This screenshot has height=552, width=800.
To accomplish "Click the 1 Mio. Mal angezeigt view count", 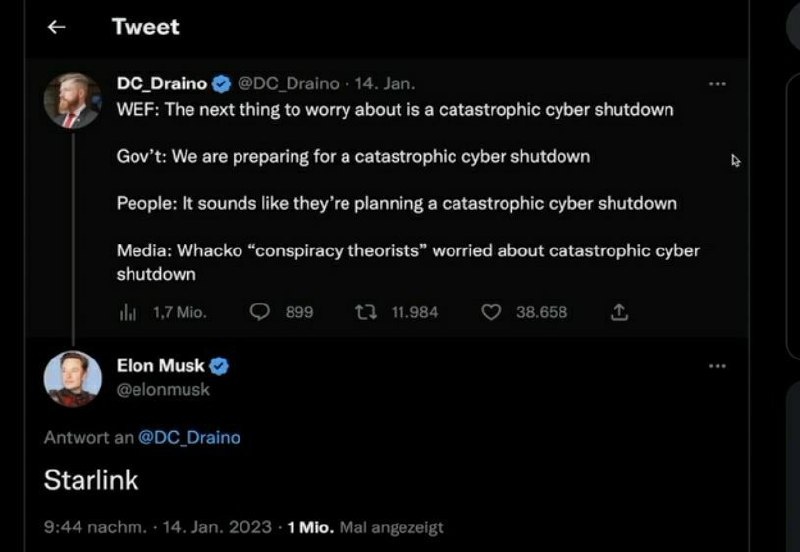I will click(x=365, y=527).
